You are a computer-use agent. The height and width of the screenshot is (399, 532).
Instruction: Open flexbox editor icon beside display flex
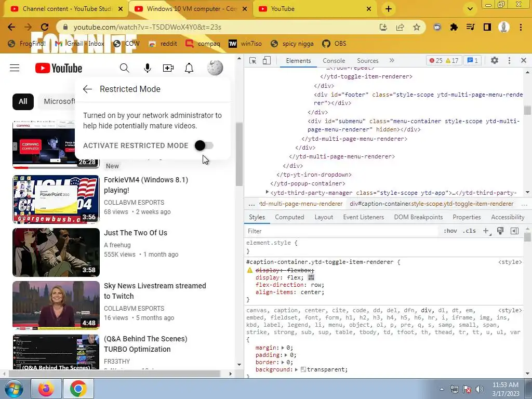(311, 277)
